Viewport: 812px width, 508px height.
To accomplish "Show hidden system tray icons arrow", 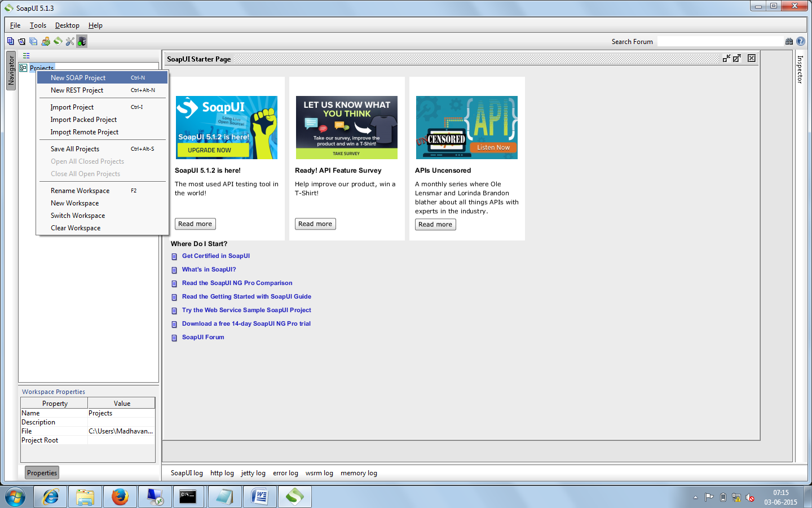I will click(695, 497).
